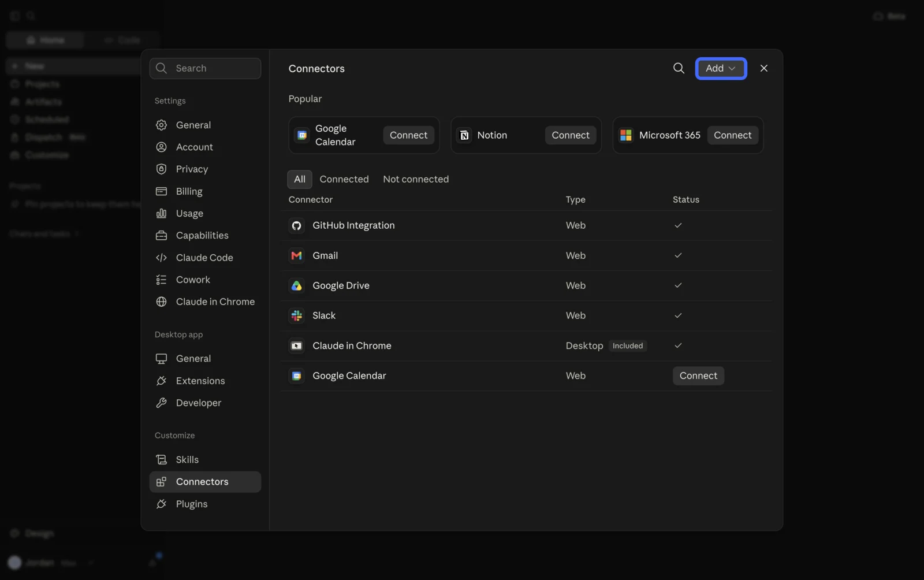Click the Microsoft 365 logo icon

[626, 135]
